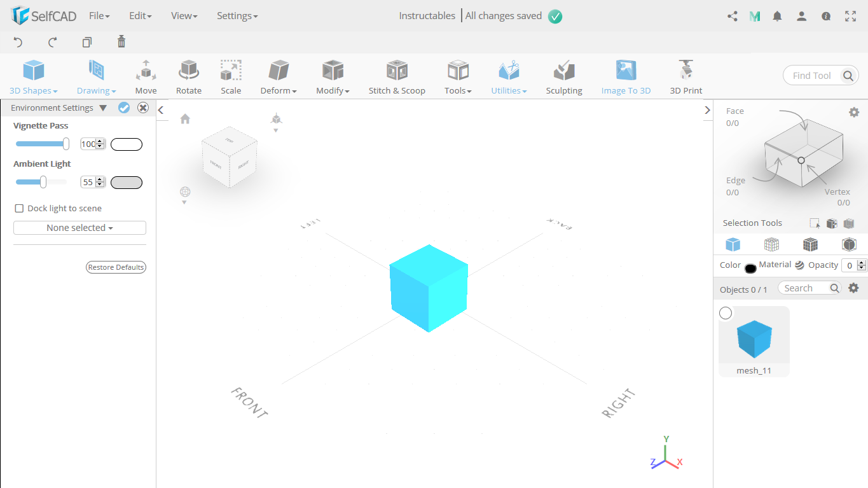The width and height of the screenshot is (868, 488).
Task: Select the marquee selection tool icon
Action: (815, 223)
